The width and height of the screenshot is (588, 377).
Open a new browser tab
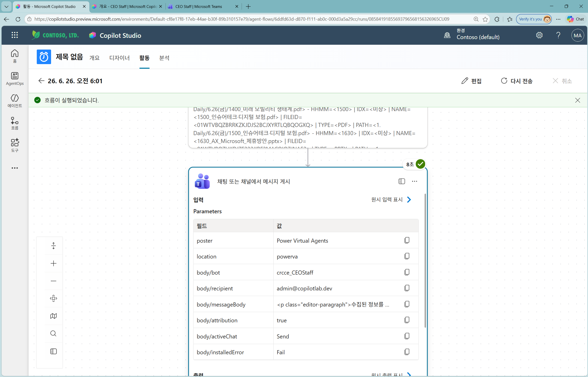(248, 6)
